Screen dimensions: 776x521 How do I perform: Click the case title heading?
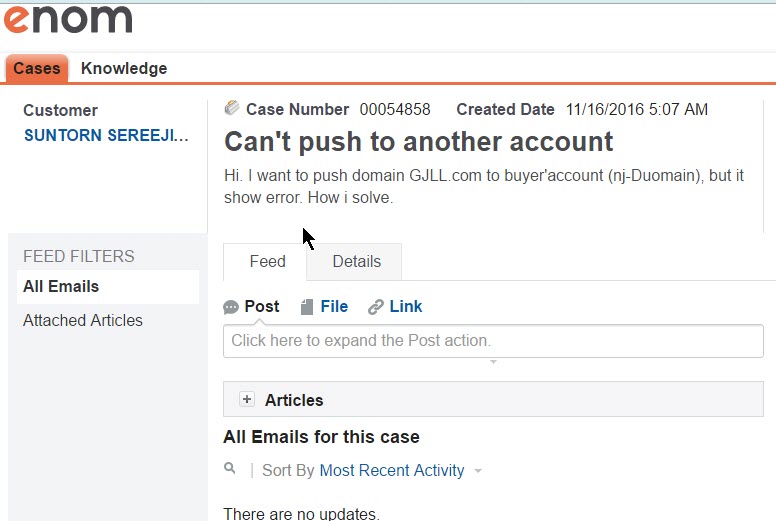click(418, 141)
